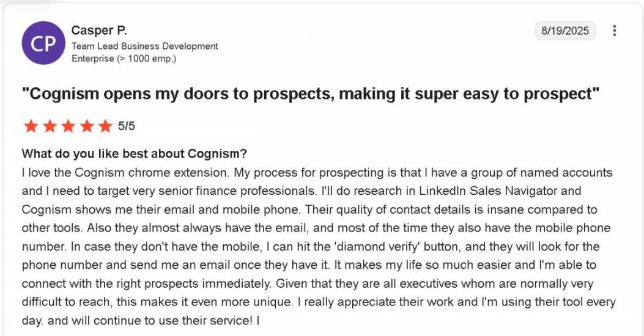Image resolution: width=644 pixels, height=336 pixels.
Task: Click the last review line ending 'use their service!'
Action: tap(141, 320)
